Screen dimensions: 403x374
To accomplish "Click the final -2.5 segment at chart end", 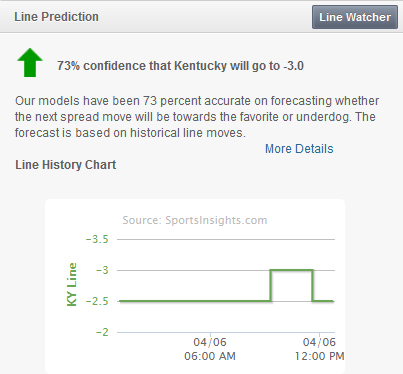I will pyautogui.click(x=323, y=301).
